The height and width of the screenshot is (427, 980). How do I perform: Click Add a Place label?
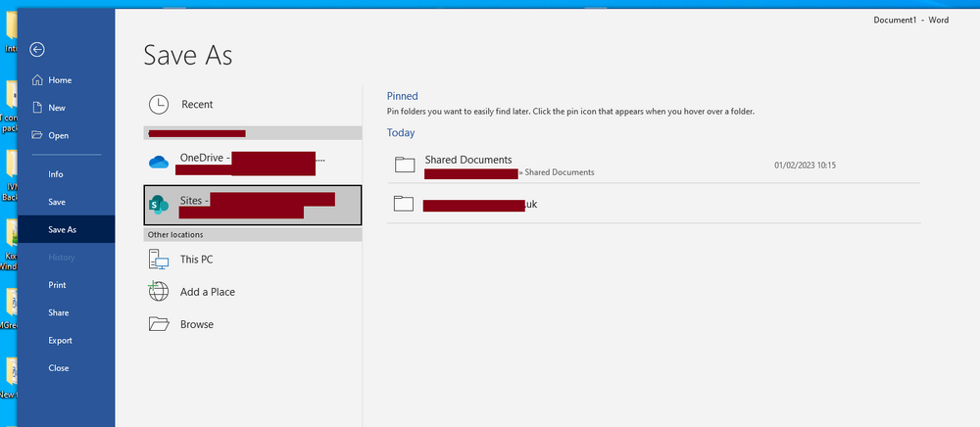coord(208,292)
